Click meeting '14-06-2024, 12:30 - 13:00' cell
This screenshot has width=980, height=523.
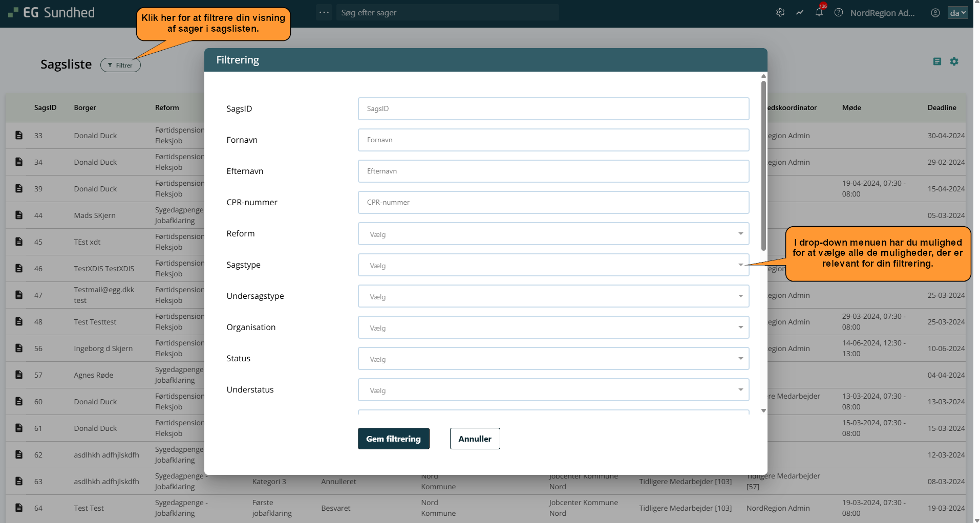pyautogui.click(x=874, y=348)
